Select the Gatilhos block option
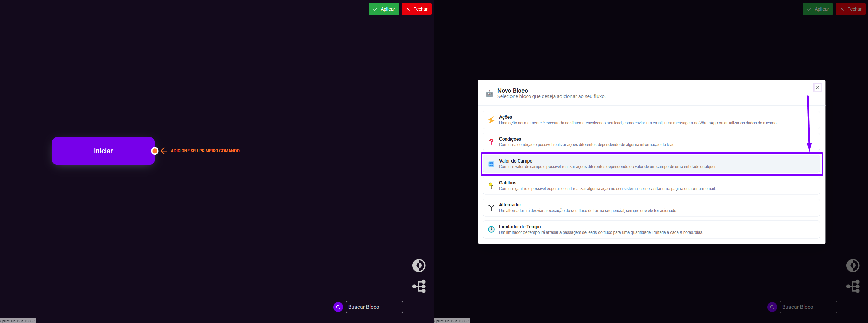 point(651,186)
